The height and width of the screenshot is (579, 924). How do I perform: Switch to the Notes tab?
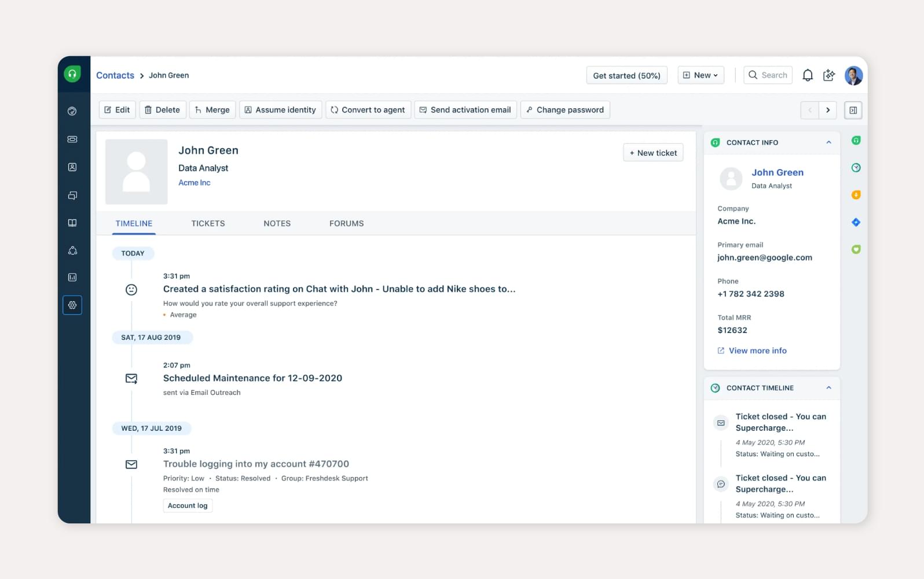(x=277, y=223)
